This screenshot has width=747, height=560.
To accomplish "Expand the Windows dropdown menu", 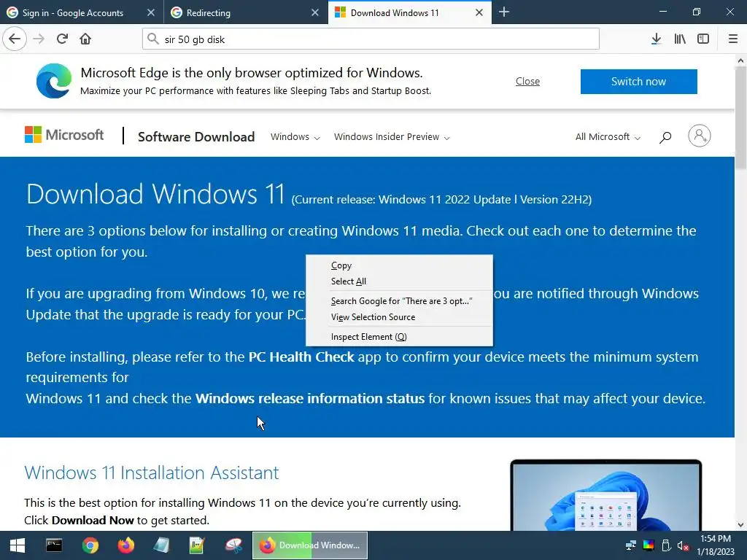I will click(295, 137).
